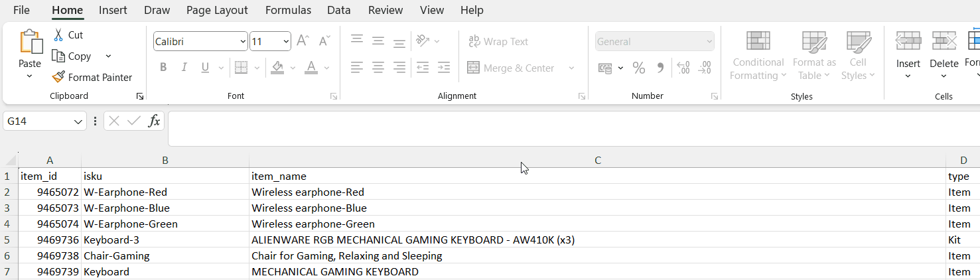Toggle Wrap Text for cells
Image resolution: width=980 pixels, height=280 pixels.
pyautogui.click(x=498, y=42)
